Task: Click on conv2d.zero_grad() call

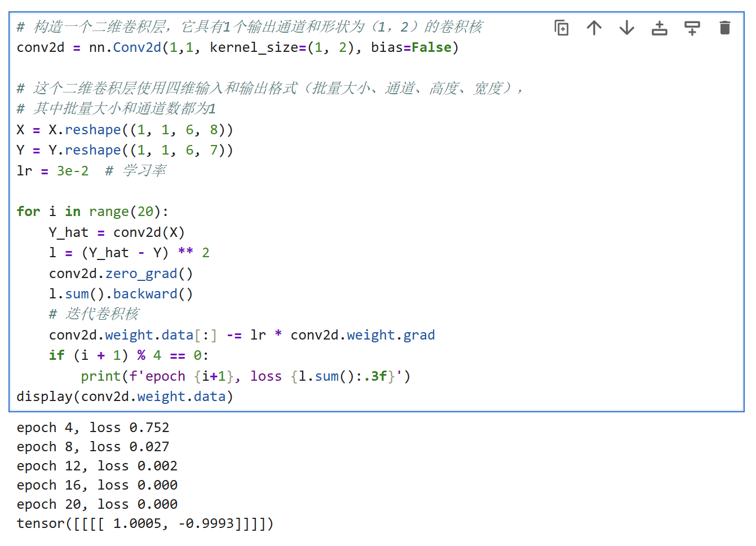Action: 121,274
